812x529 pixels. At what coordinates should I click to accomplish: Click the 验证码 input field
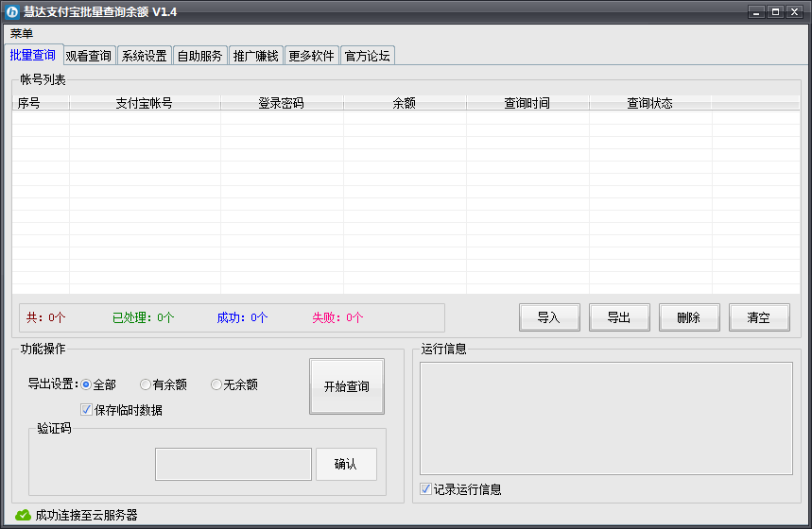click(x=233, y=464)
